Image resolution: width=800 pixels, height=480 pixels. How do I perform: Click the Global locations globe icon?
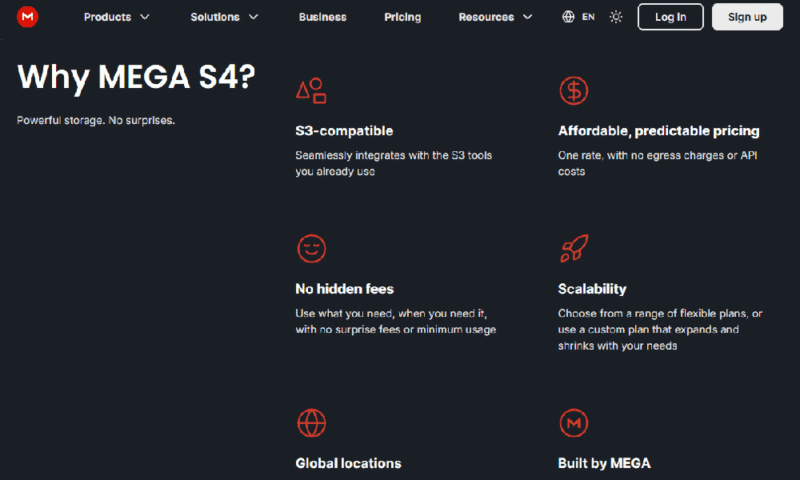click(311, 423)
